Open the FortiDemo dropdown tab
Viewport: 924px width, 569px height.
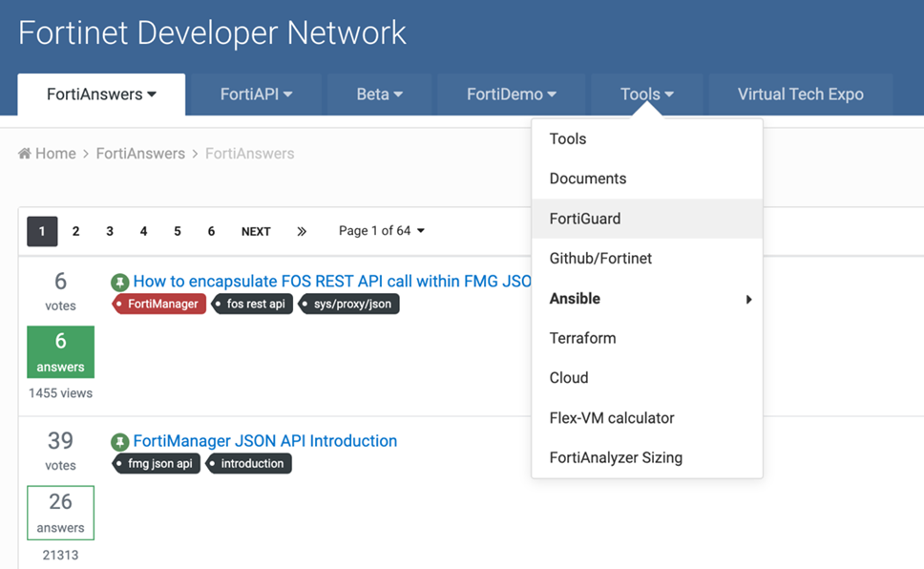point(511,95)
